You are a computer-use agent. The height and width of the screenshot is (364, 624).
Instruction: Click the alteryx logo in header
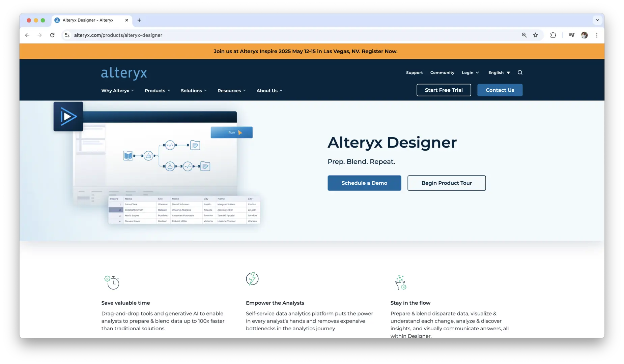(x=124, y=73)
